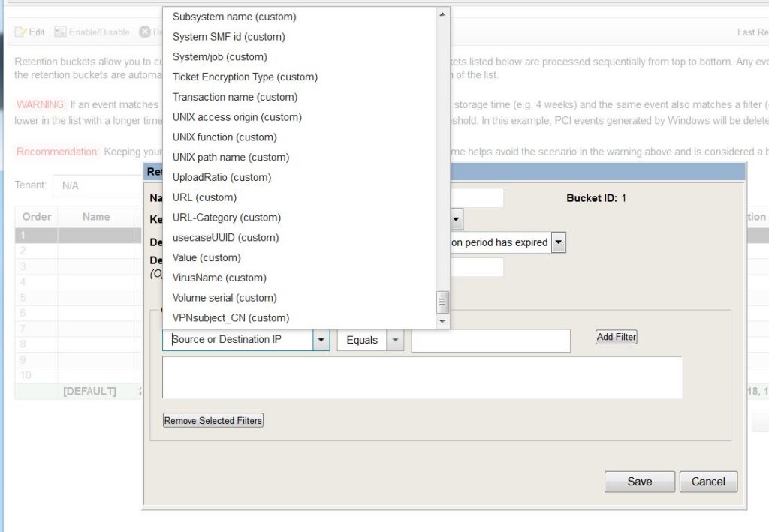Click the list scrollbar down arrow
Screen dimensions: 769x532
(442, 321)
